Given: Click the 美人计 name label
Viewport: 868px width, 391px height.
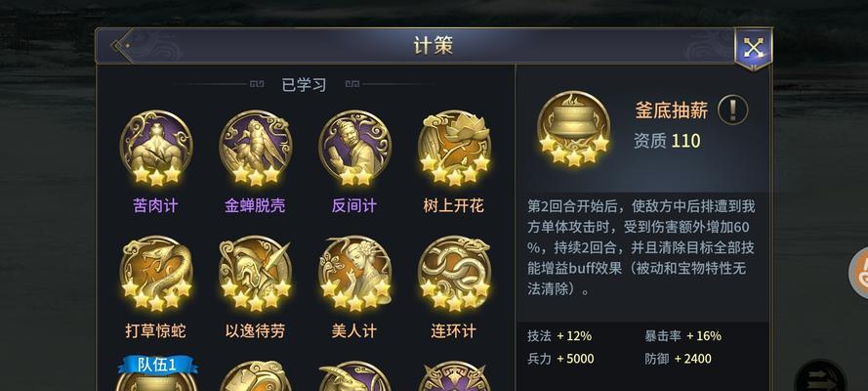Looking at the screenshot, I should coord(354,331).
